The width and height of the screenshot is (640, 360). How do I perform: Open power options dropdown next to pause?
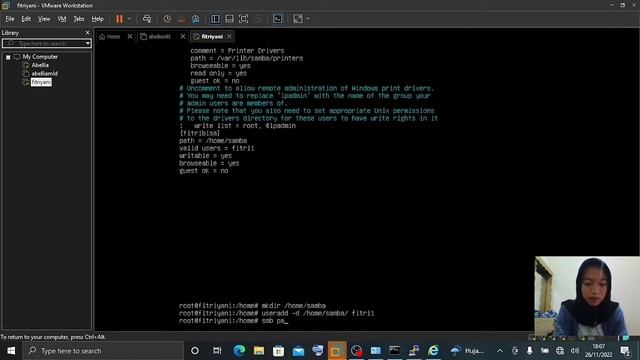(x=129, y=19)
